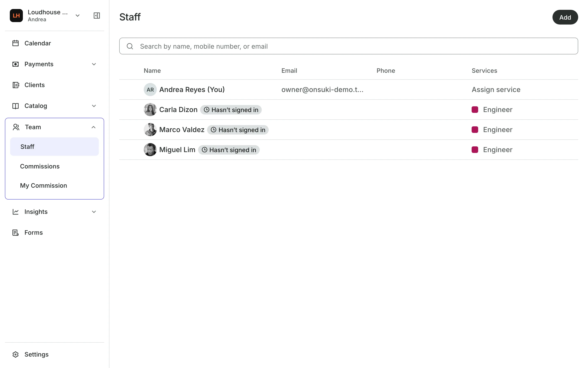Viewport: 588px width, 368px height.
Task: Expand the Catalog submenu chevron
Action: coord(94,106)
